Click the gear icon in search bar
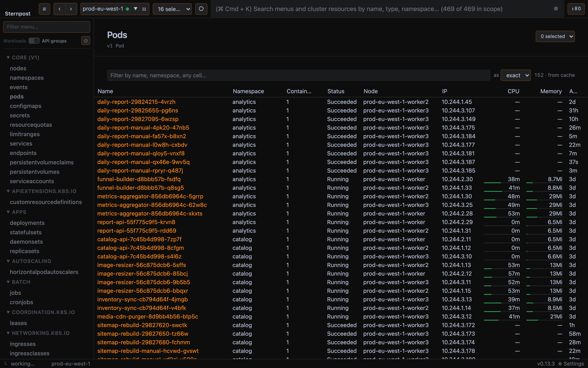This screenshot has height=368, width=588. (556, 9)
